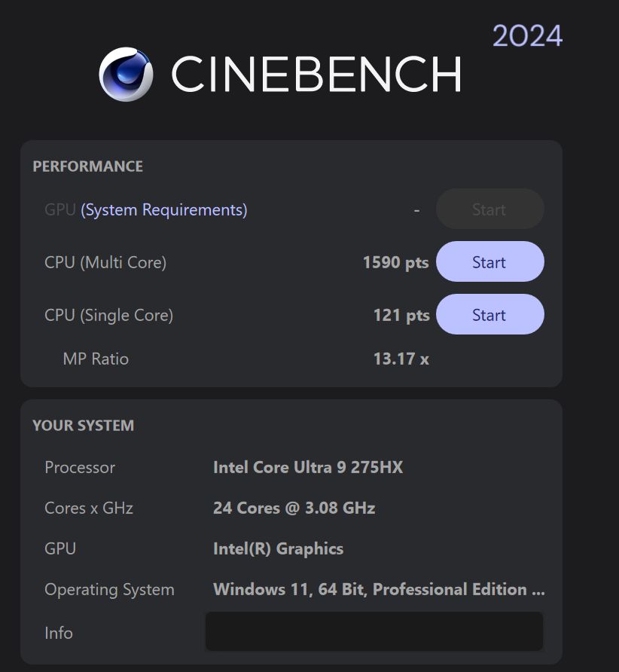Viewport: 619px width, 672px height.
Task: Click the Windows 11 operating system value
Action: click(378, 589)
